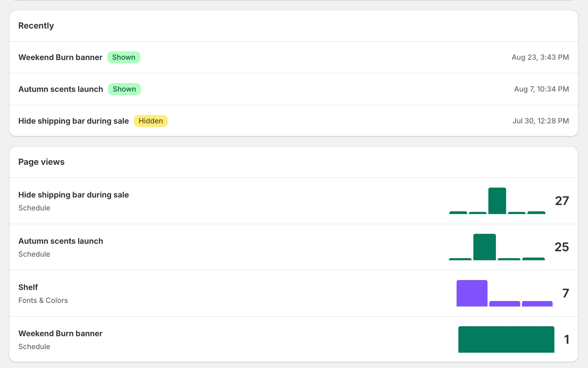Click the Page views section heading

(41, 162)
